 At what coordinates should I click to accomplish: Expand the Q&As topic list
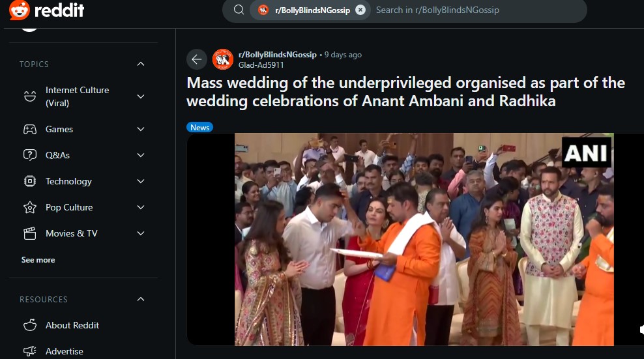pyautogui.click(x=141, y=155)
